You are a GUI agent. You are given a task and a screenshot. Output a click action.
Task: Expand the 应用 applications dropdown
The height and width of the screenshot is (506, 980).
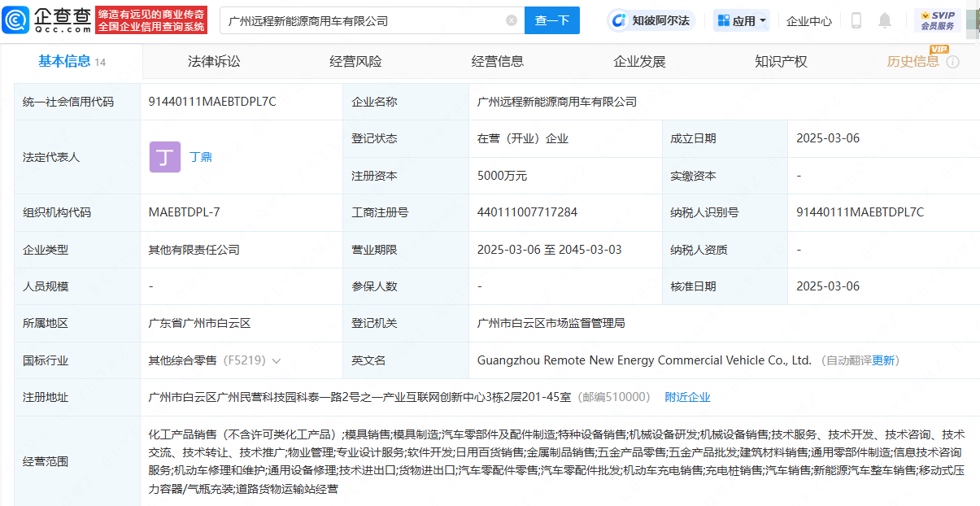click(742, 21)
